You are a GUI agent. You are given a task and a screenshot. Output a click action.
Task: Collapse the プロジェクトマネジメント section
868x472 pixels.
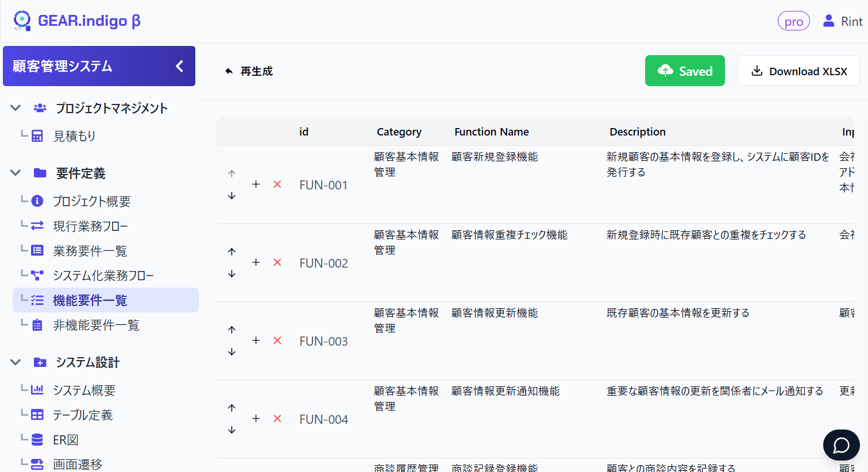(16, 108)
